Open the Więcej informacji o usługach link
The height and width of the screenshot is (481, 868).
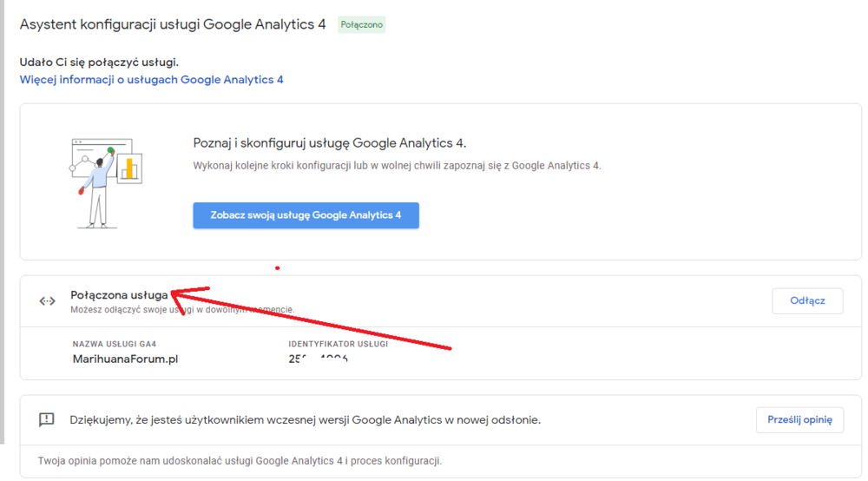pos(151,80)
